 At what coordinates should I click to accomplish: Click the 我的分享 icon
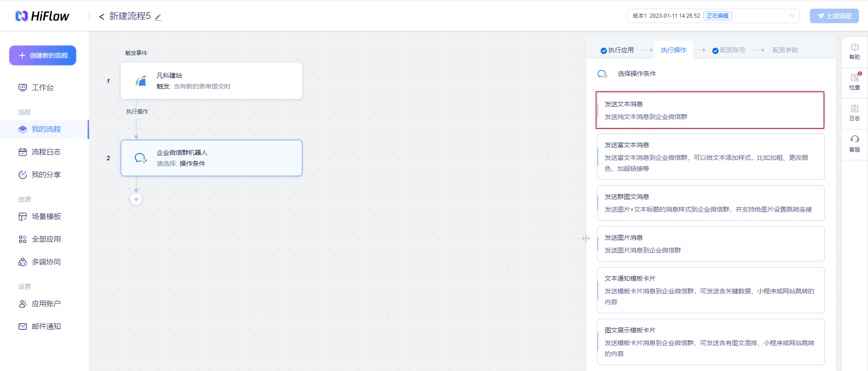(23, 175)
